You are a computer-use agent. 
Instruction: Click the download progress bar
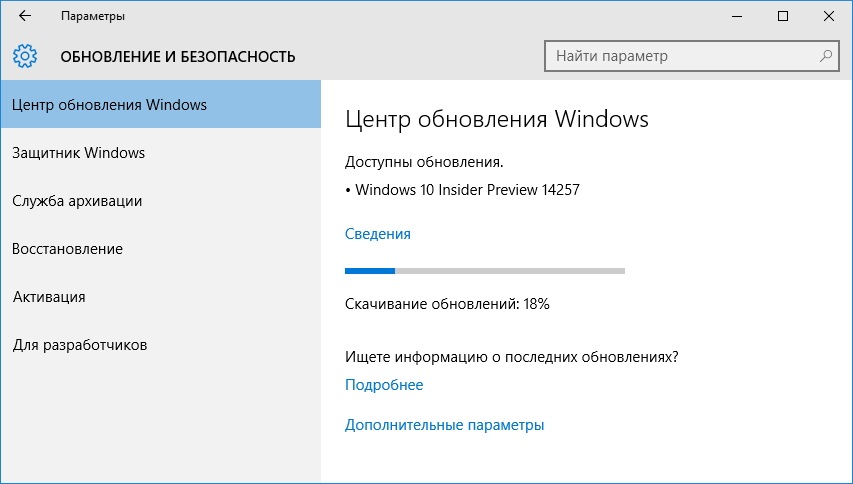485,271
